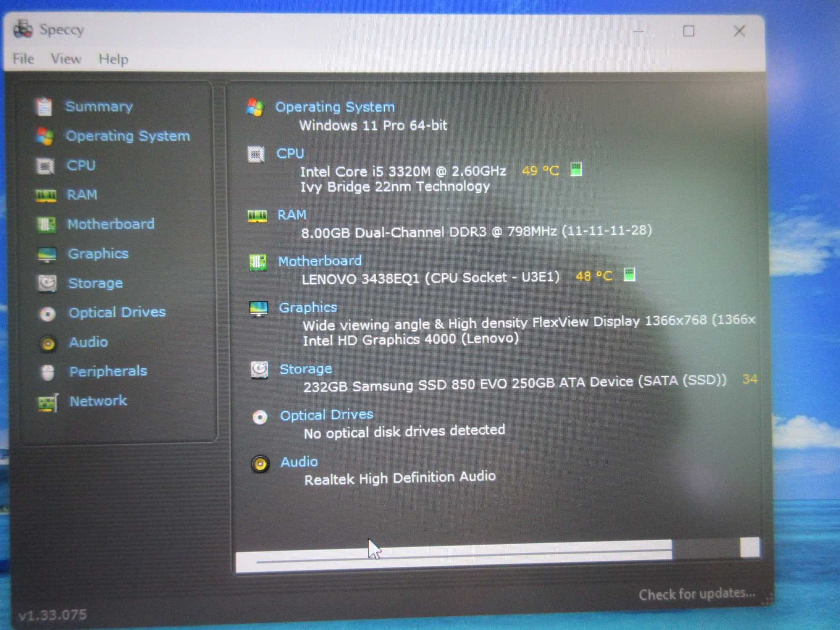Click Motherboard icon in summary pane
This screenshot has height=630, width=840.
click(258, 262)
